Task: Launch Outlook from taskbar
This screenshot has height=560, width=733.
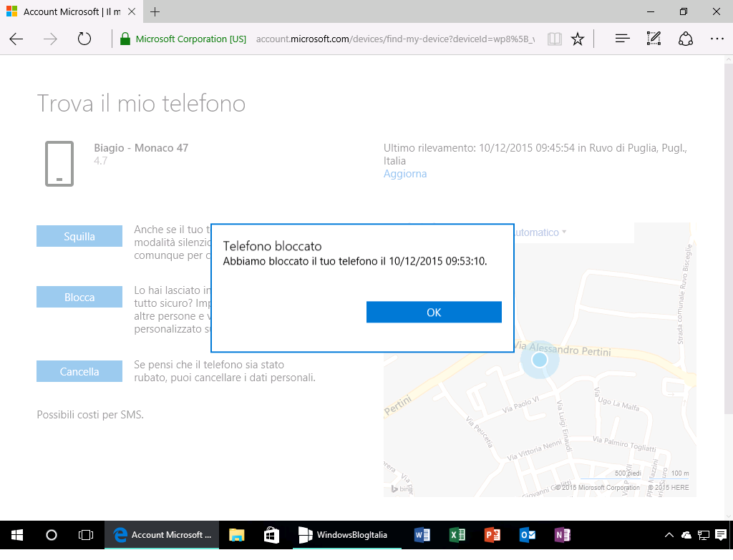Action: [528, 535]
